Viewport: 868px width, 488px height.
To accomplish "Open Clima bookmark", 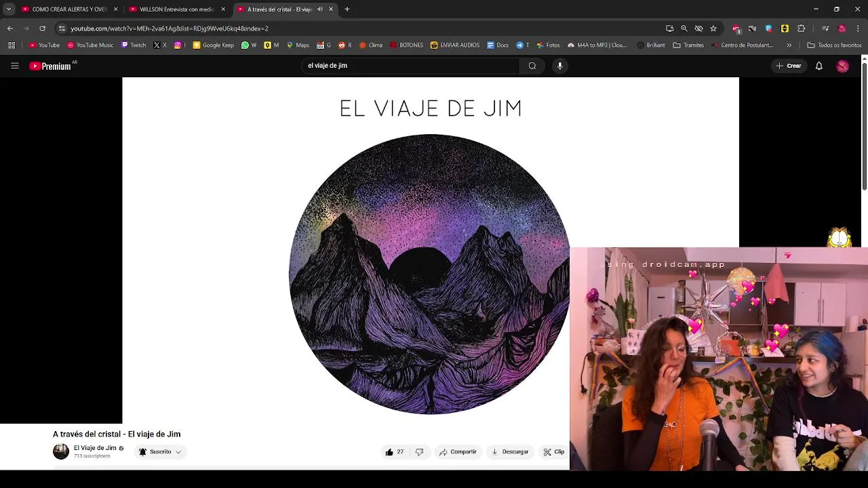I will click(x=371, y=45).
